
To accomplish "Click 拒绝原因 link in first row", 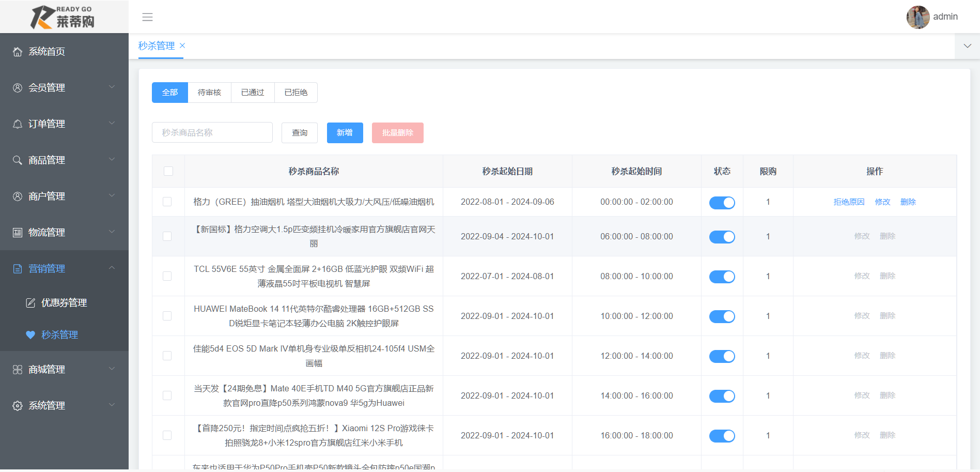I will tap(849, 202).
